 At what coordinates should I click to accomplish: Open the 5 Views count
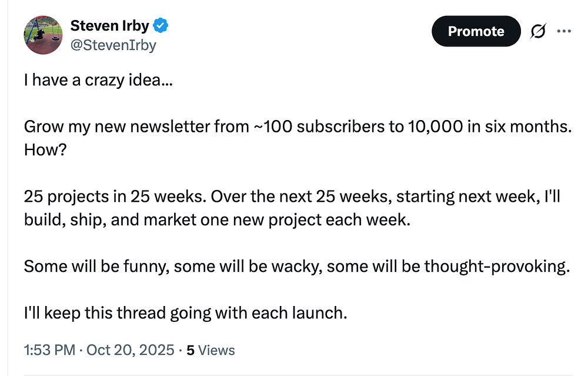coord(210,351)
